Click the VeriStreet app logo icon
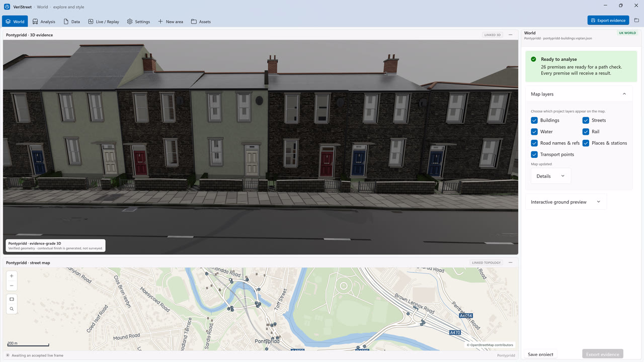 point(7,7)
